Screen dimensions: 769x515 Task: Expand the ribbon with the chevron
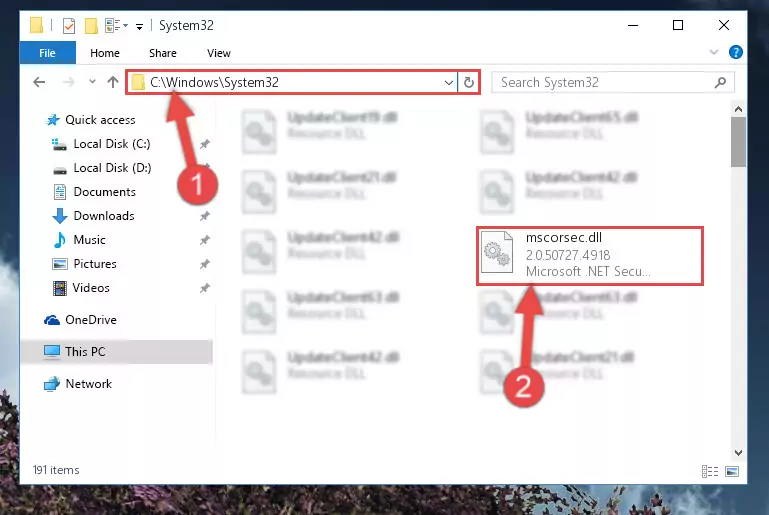(714, 52)
